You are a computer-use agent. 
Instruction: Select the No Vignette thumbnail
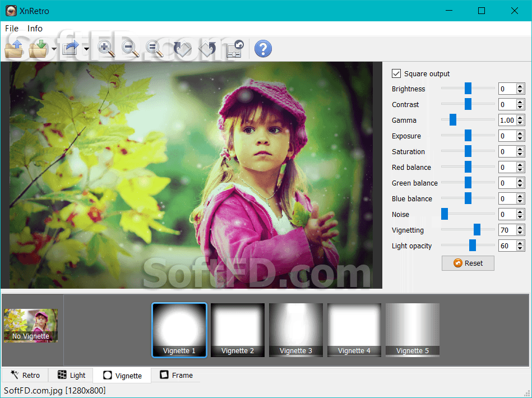tap(31, 325)
